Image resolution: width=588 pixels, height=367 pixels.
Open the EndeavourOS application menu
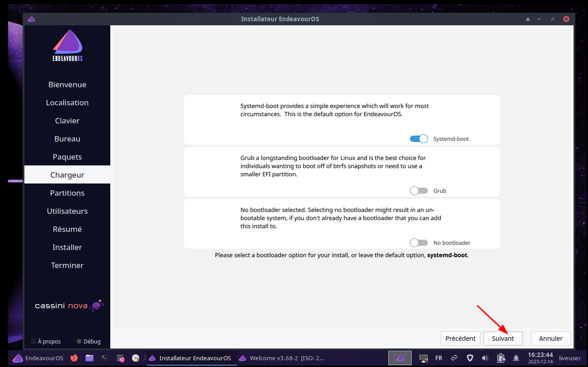click(x=38, y=358)
